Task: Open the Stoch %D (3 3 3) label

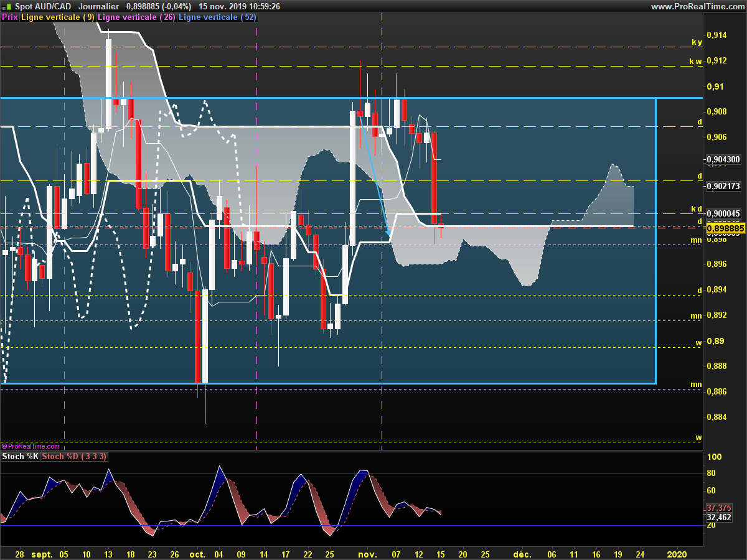Action: tap(75, 457)
